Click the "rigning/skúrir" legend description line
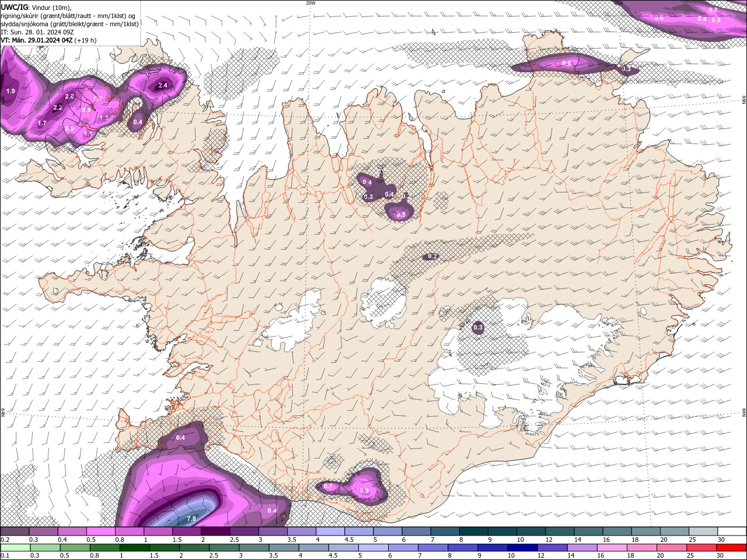Screen dimensions: 747x560 (x=68, y=15)
